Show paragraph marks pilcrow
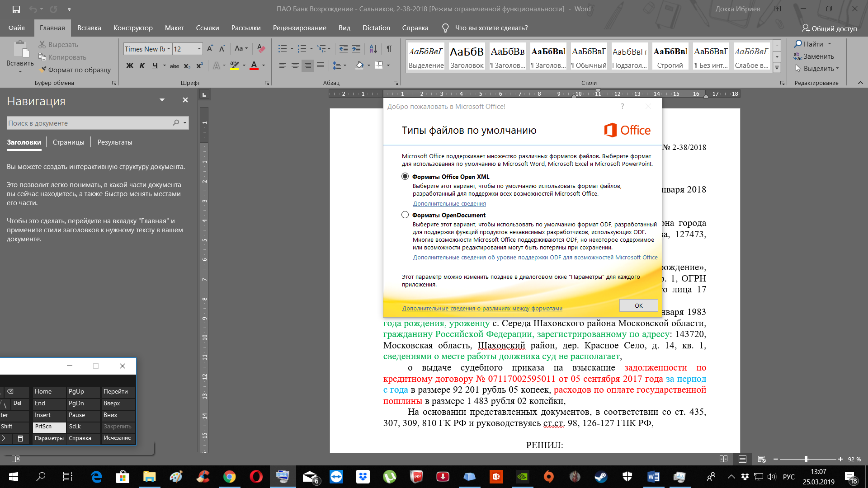Screen dimensions: 868x488 [x=389, y=49]
